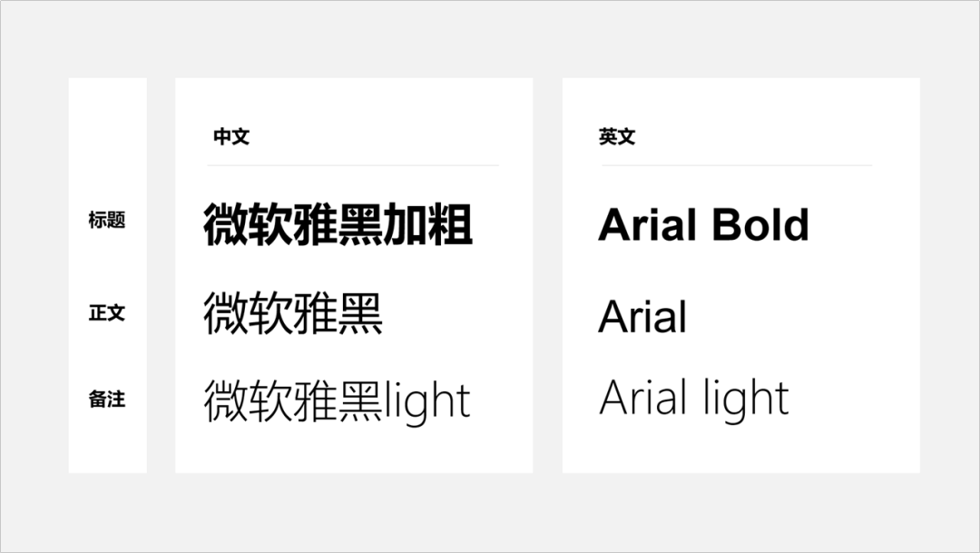Click the divider line under 中文
Viewport: 980px width, 553px height.
point(353,165)
